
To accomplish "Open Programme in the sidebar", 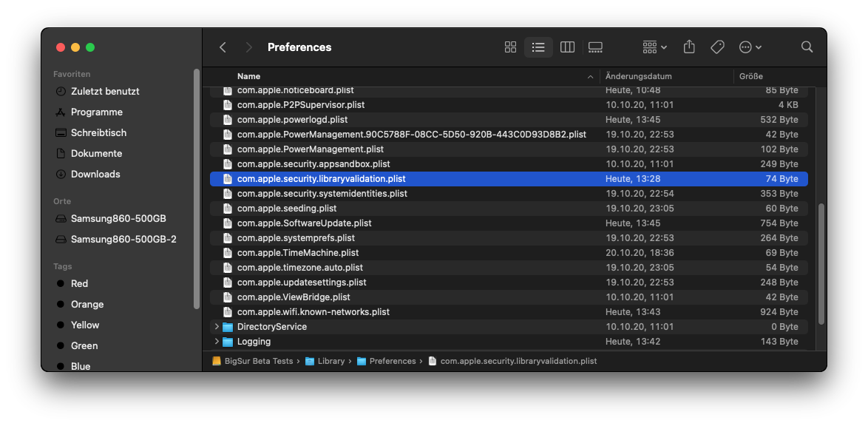I will click(x=96, y=112).
